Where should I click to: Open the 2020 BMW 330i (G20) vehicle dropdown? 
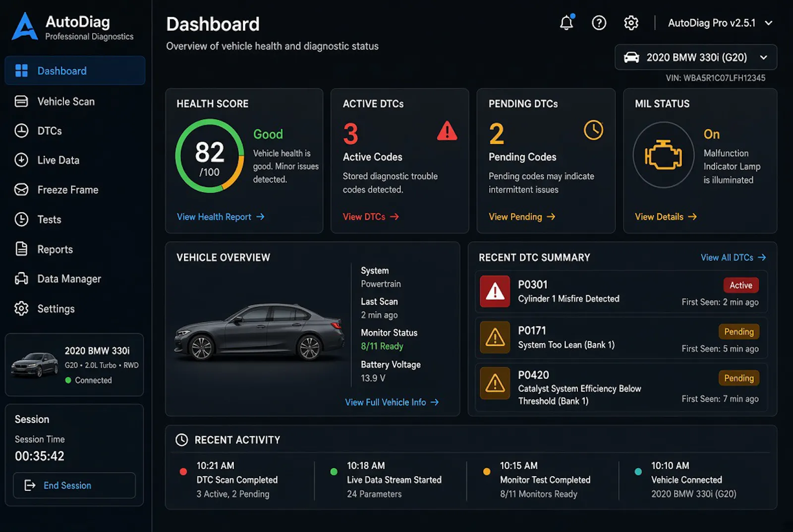pos(696,57)
